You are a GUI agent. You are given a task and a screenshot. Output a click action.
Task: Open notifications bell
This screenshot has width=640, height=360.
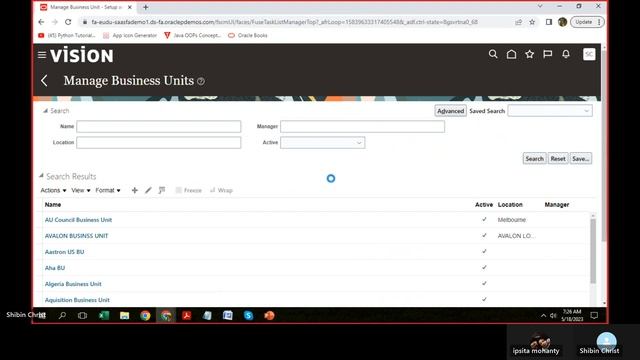(566, 54)
